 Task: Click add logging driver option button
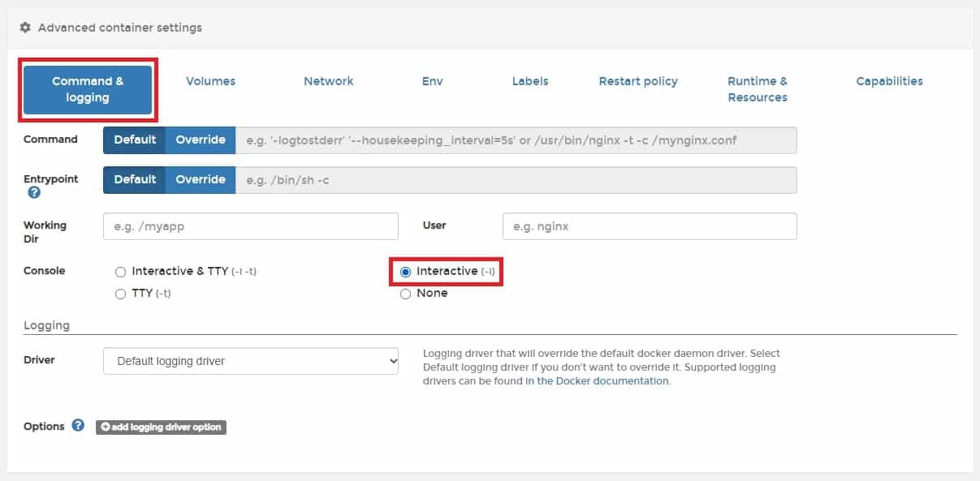(x=161, y=427)
